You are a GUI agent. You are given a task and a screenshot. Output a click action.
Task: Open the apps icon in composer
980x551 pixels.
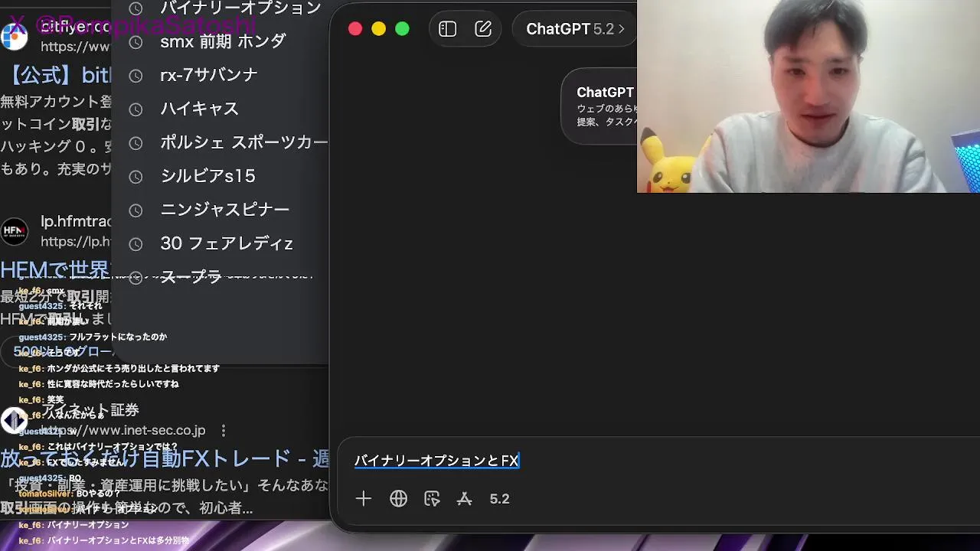(x=465, y=499)
